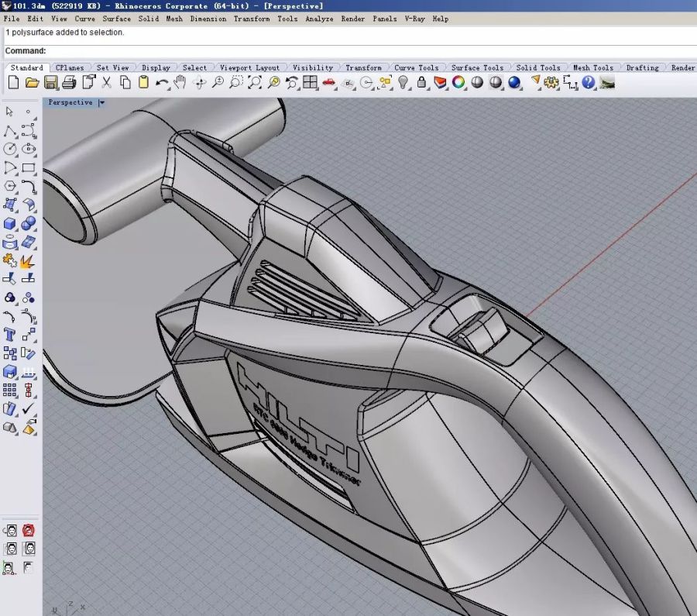Click the Rectangle drawing tool
Viewport: 697px width, 616px height.
click(x=29, y=167)
